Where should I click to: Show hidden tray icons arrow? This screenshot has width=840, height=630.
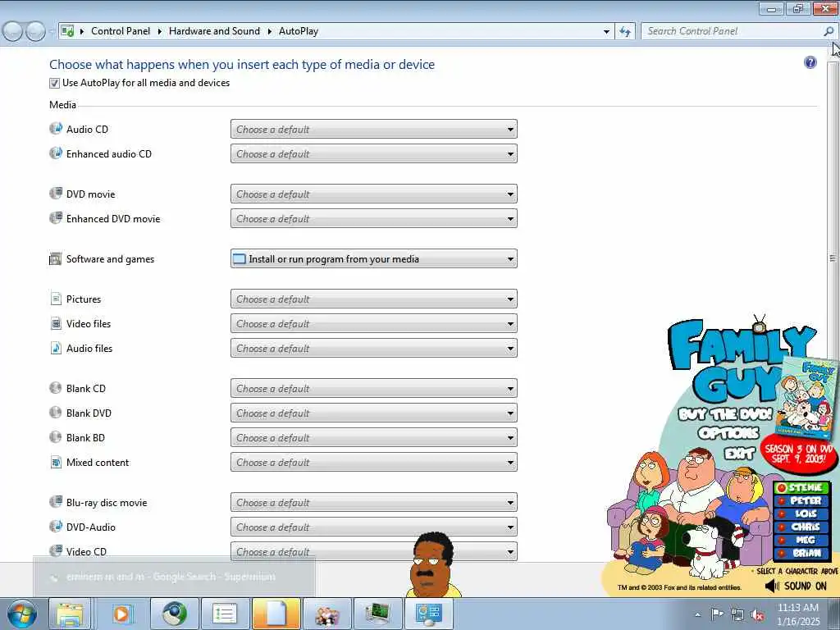click(697, 615)
